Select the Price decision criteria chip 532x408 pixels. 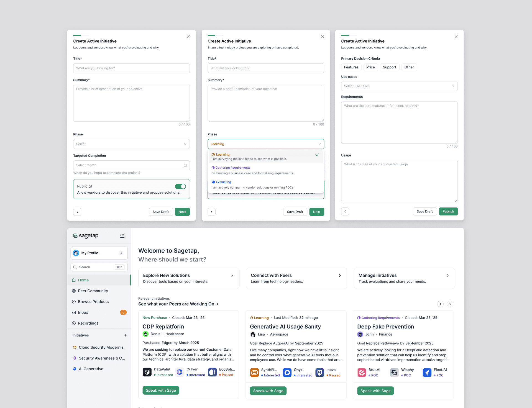[x=370, y=67]
